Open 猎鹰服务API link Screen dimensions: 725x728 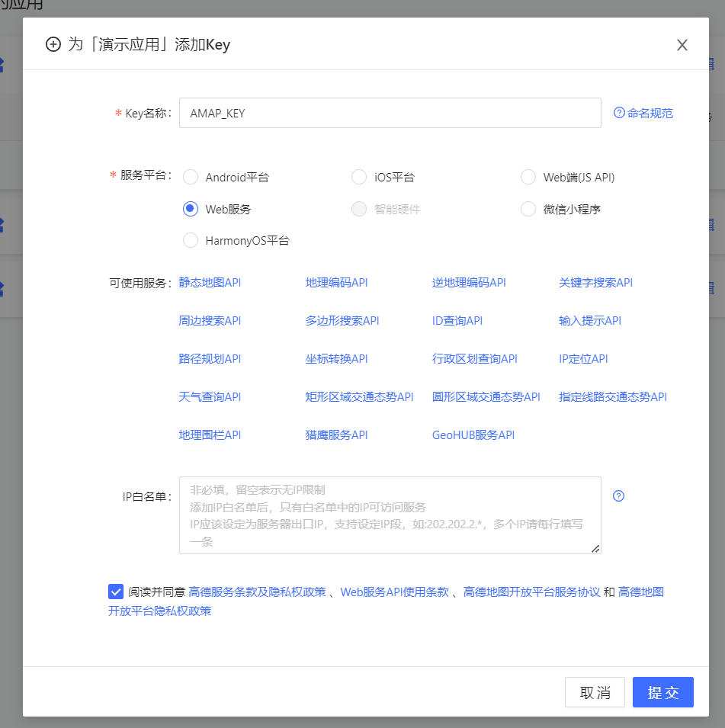337,435
